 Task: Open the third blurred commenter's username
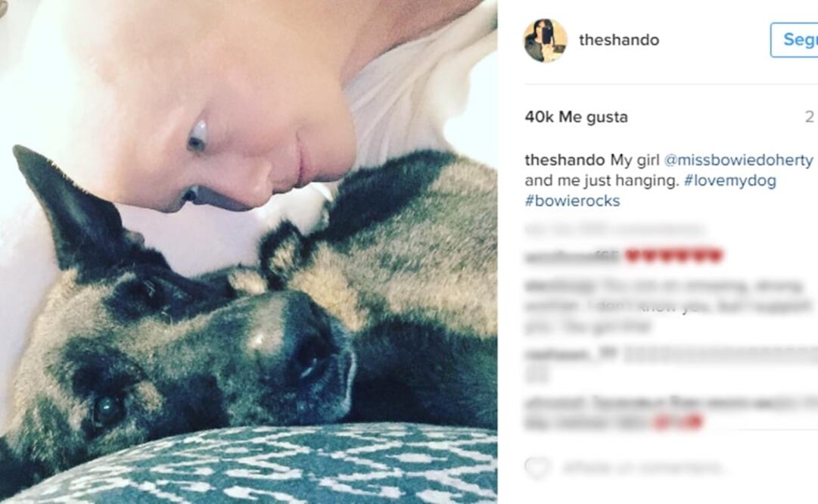pos(571,355)
